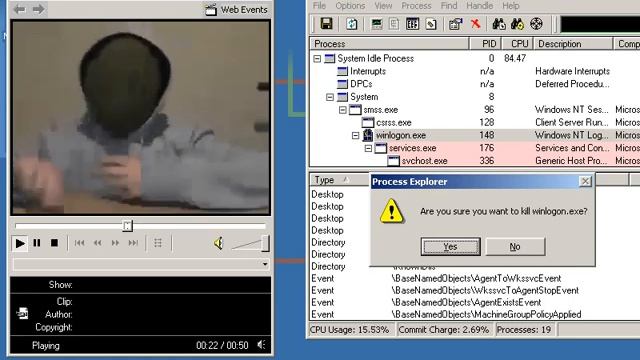The height and width of the screenshot is (360, 640).
Task: Sort by the Process column header
Action: click(389, 44)
